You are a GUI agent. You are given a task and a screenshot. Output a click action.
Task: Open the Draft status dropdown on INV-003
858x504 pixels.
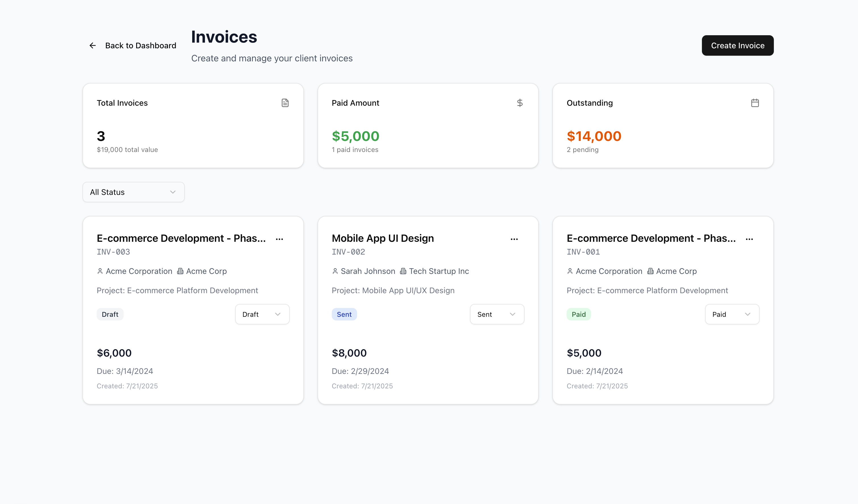[x=262, y=315]
